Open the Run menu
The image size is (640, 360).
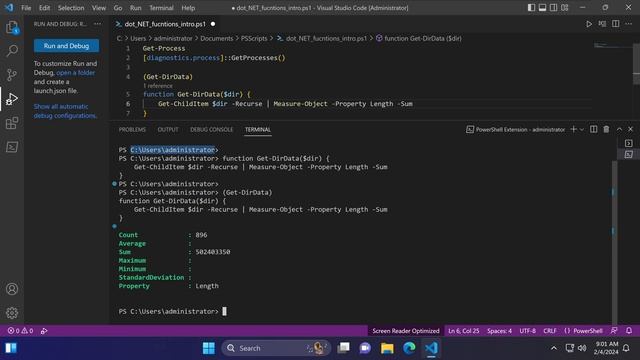click(136, 8)
